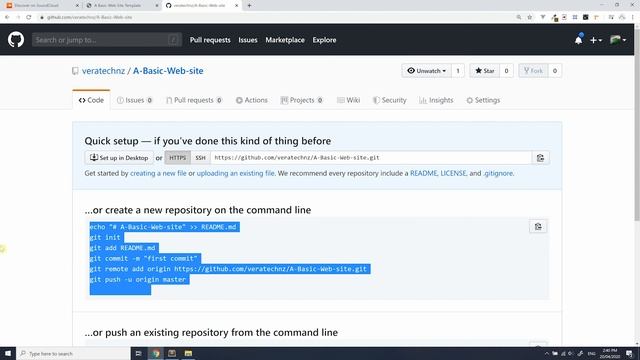Viewport: 640px width, 360px height.
Task: Select the HTTPS protocol option
Action: 178,158
